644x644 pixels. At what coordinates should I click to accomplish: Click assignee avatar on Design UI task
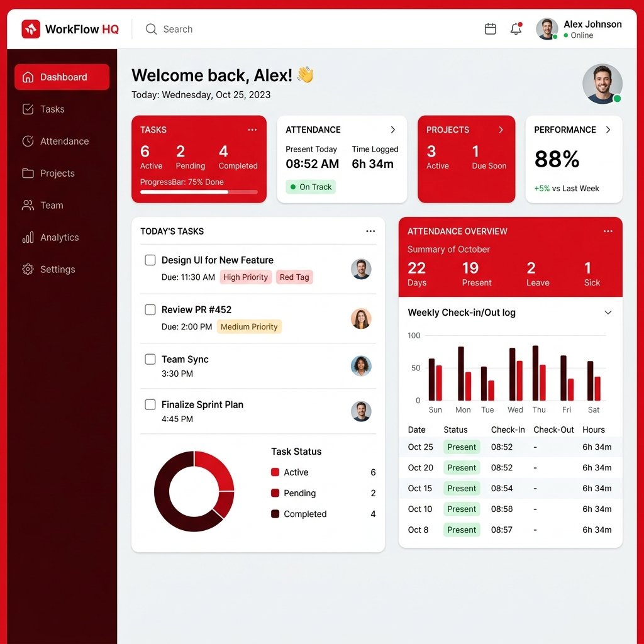coord(361,269)
